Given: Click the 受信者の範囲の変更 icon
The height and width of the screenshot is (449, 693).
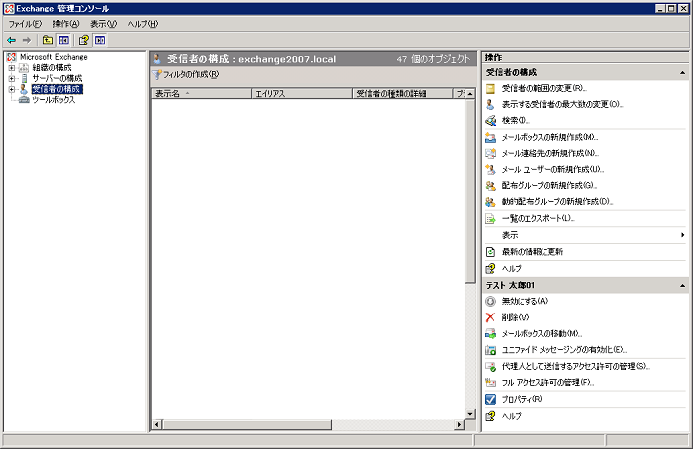Looking at the screenshot, I should 490,88.
